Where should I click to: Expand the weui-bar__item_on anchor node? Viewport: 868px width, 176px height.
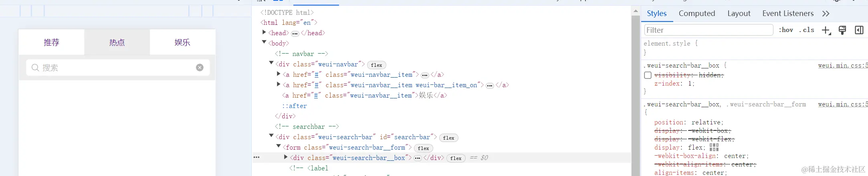coord(279,84)
